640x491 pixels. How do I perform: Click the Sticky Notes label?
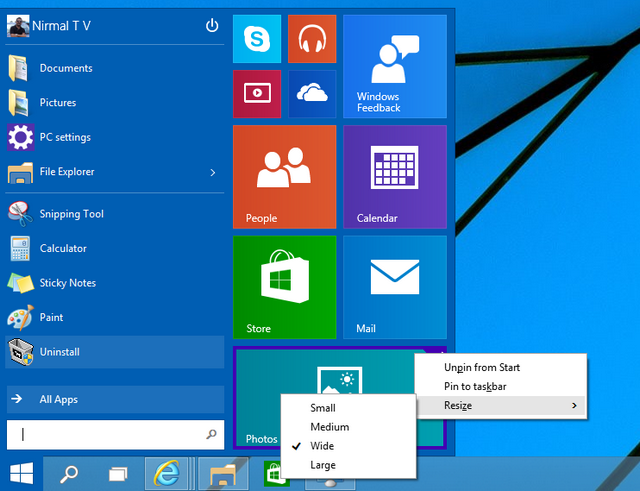click(68, 283)
